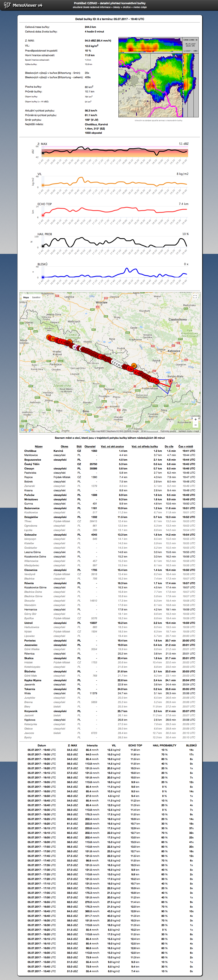Screen dimensions: 218x980
Task: Click the Vzd. od akt pozice header
Action: point(112,447)
